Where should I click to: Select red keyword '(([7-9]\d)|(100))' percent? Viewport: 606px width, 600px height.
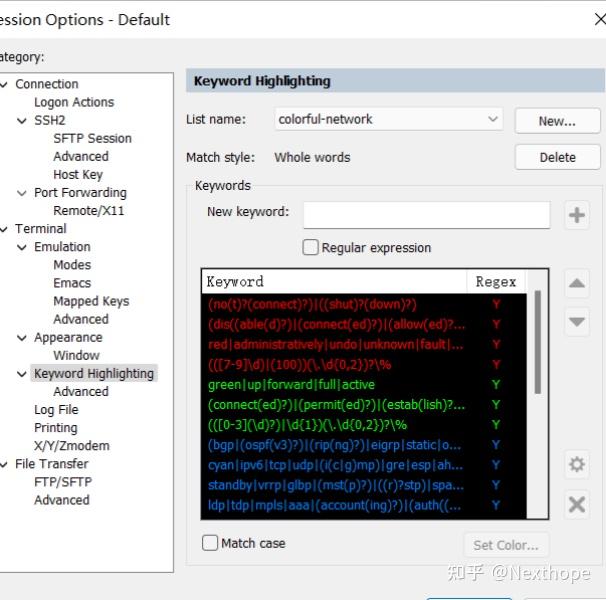pyautogui.click(x=364, y=365)
